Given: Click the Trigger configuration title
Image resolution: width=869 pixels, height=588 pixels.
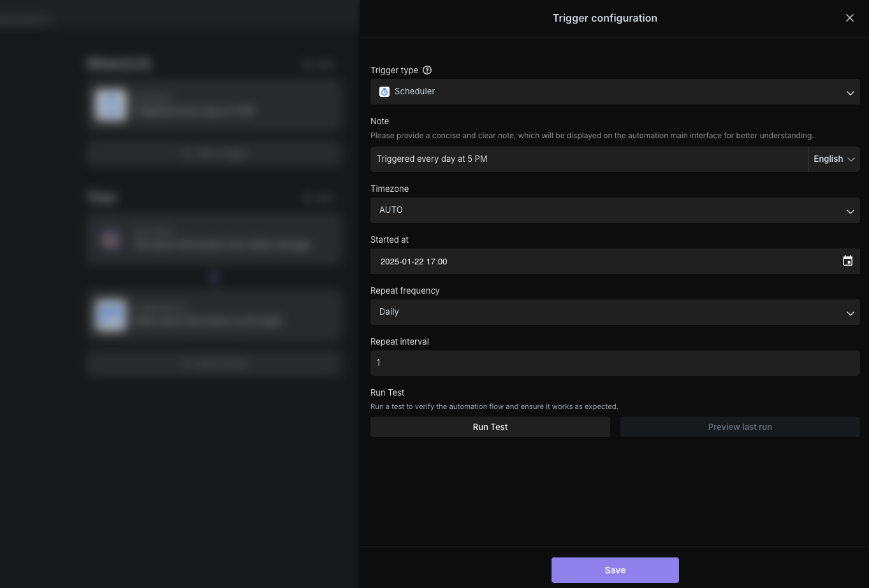Looking at the screenshot, I should [x=604, y=18].
